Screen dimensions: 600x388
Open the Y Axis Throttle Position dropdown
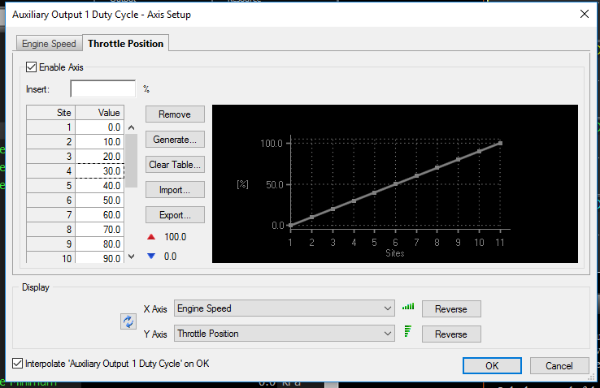tap(284, 334)
